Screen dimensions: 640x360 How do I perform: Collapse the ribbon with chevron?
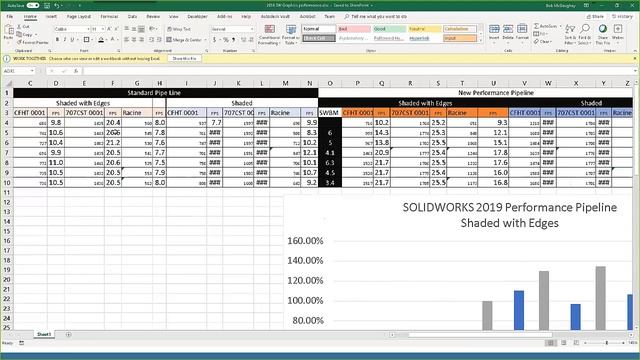pos(635,51)
